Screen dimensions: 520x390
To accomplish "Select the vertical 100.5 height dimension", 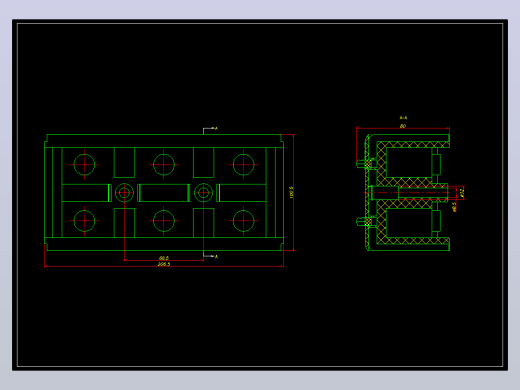I will pyautogui.click(x=291, y=192).
